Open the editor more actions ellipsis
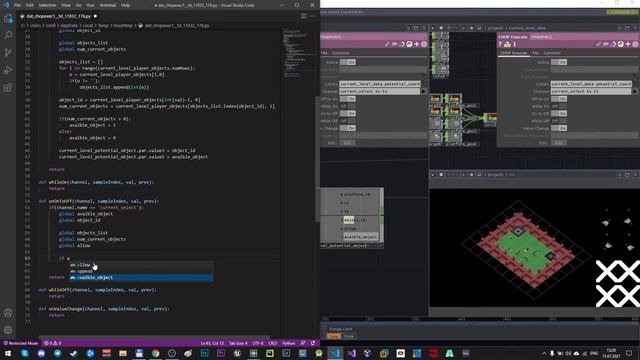640x360 pixels. pos(313,16)
